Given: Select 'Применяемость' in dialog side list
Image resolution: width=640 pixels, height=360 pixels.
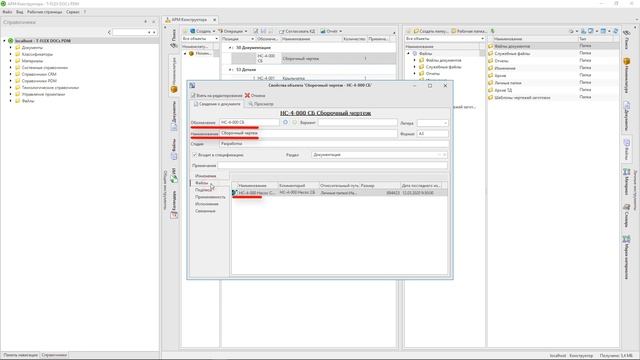Looking at the screenshot, I should [210, 197].
